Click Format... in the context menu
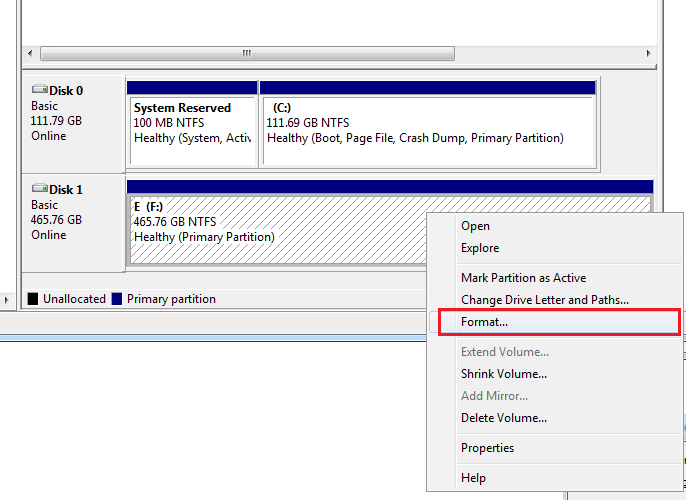Screen dimensions: 686x500 click(484, 322)
